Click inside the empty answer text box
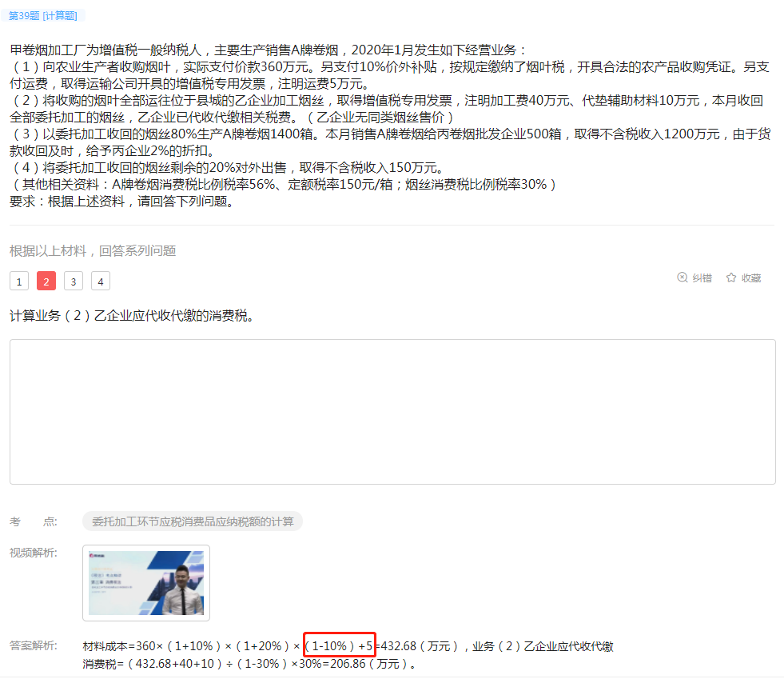The height and width of the screenshot is (679, 784). (392, 411)
